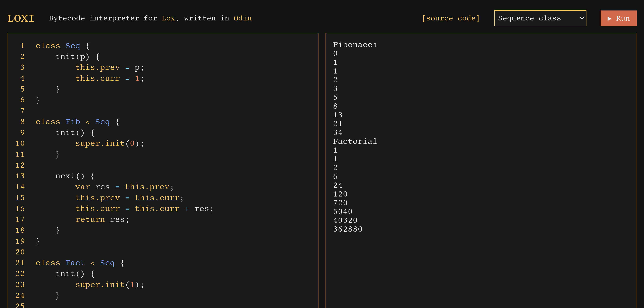Follow the Odin link in header

pos(243,18)
